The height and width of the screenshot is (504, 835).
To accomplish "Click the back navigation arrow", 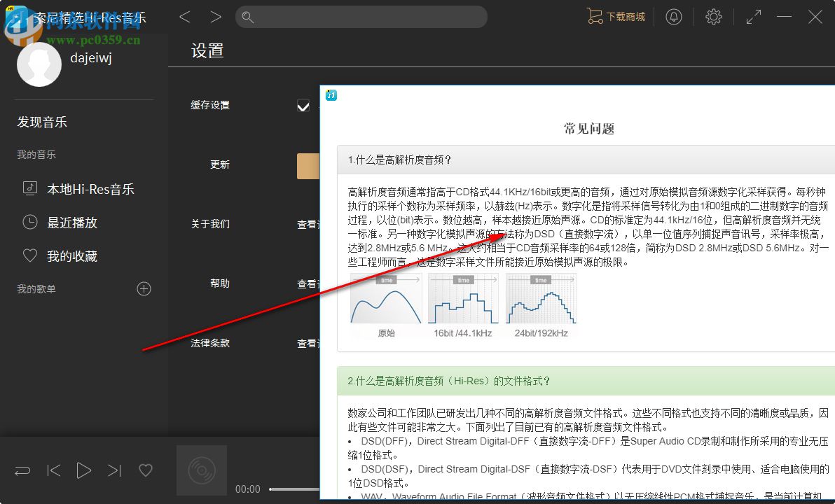I will pyautogui.click(x=185, y=16).
